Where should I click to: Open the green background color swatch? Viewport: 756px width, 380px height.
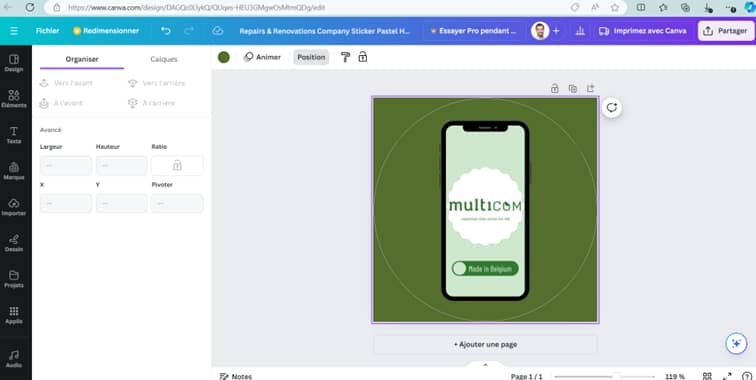pyautogui.click(x=224, y=57)
